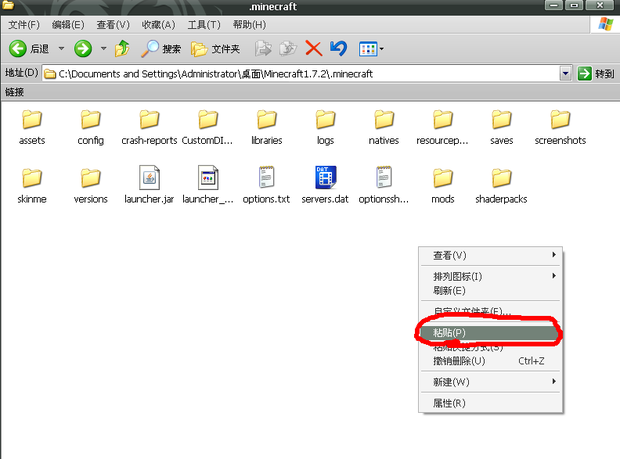Click the Links (链接) bar label

[15, 93]
